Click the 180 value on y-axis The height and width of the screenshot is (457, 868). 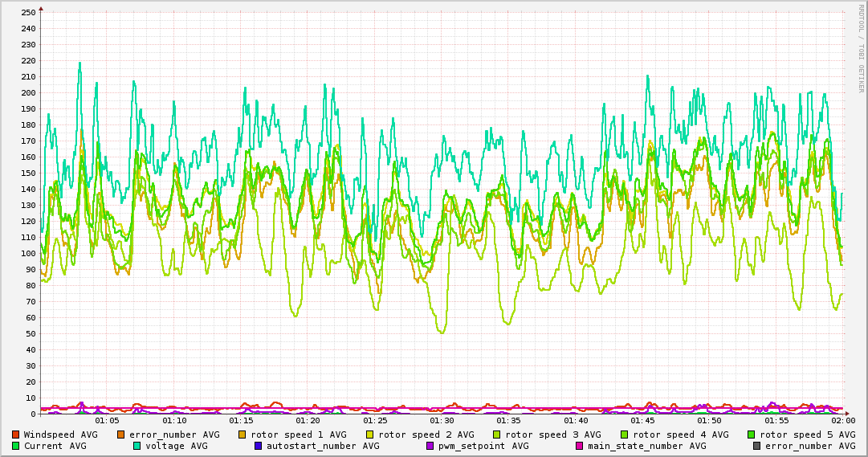27,124
